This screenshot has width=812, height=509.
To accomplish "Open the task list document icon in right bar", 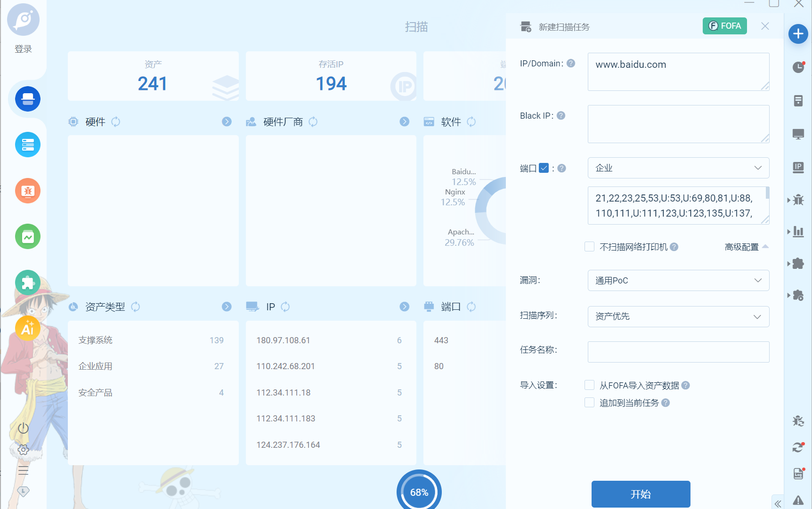I will coord(798,101).
